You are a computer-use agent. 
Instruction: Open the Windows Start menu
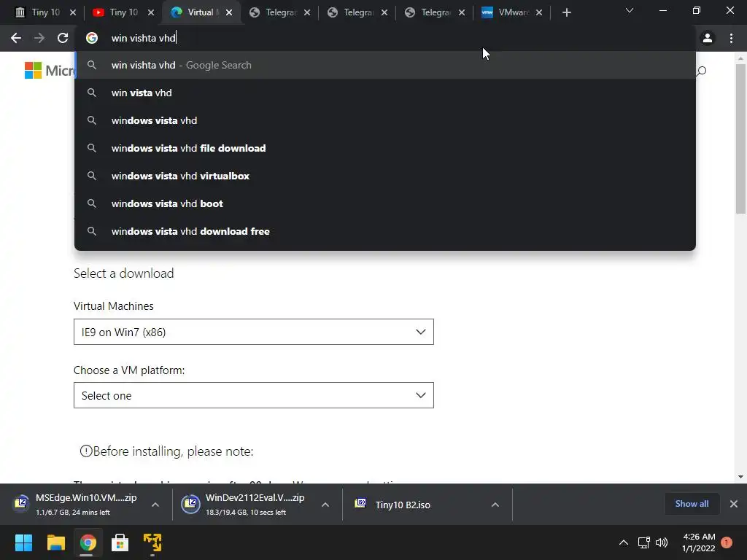click(23, 542)
